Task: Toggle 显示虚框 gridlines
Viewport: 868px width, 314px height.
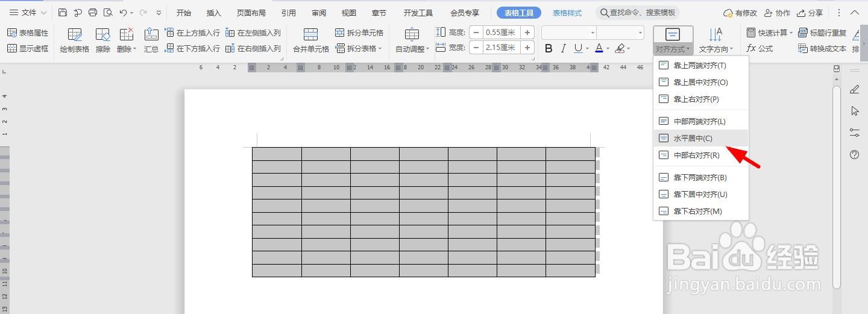Action: (x=28, y=48)
